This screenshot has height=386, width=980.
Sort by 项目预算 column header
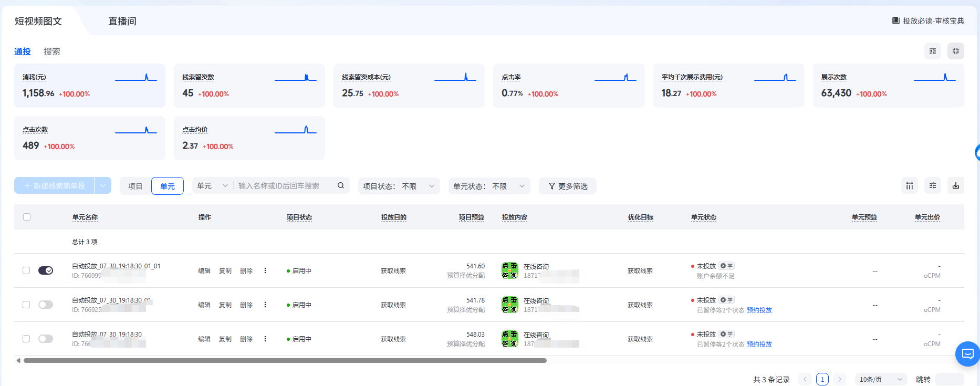(472, 217)
